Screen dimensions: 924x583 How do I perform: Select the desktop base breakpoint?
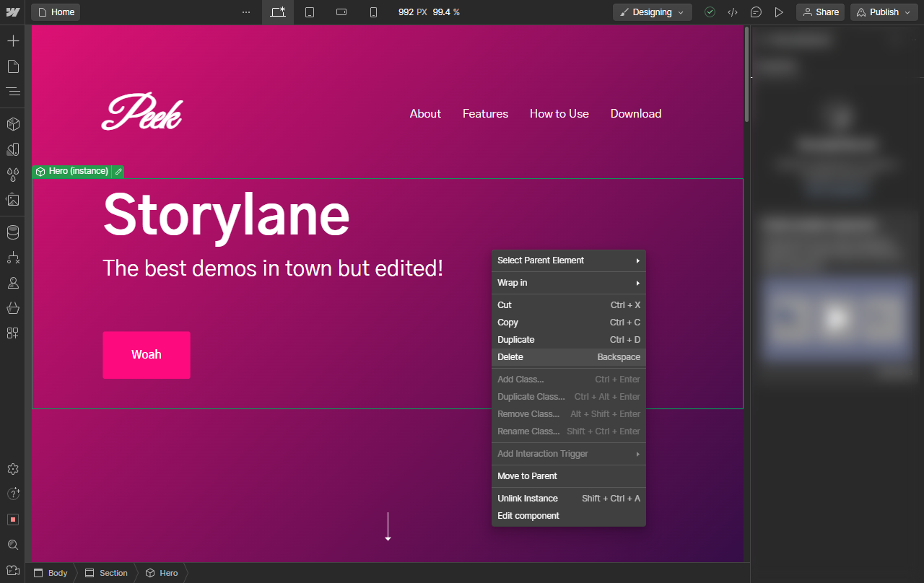[x=278, y=12]
